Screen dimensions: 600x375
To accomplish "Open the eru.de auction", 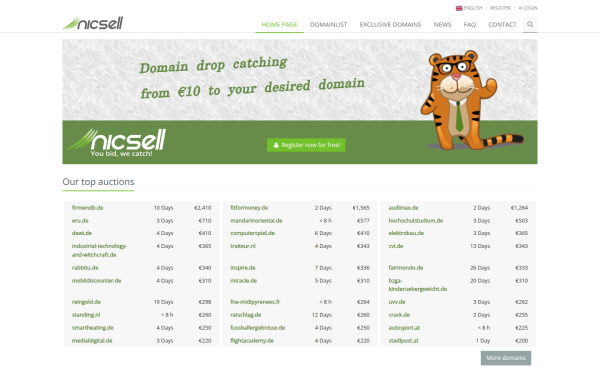I will (80, 221).
